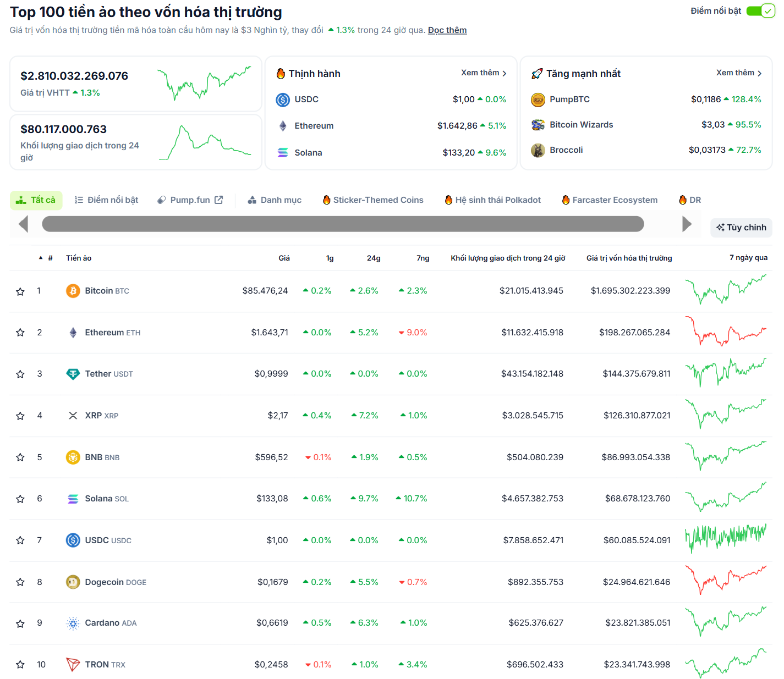Click the fire icon on Sticker-Themed Coins
Screen dimensions: 784x679
tap(326, 200)
